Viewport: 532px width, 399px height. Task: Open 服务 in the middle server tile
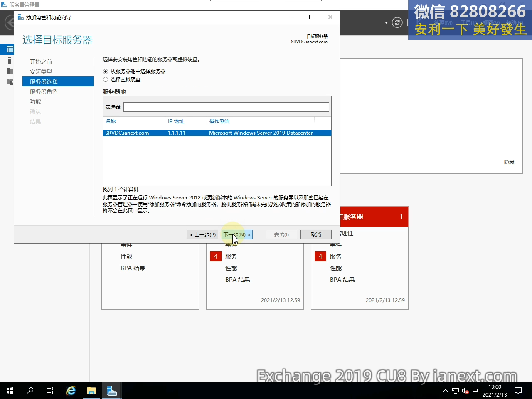pyautogui.click(x=231, y=256)
